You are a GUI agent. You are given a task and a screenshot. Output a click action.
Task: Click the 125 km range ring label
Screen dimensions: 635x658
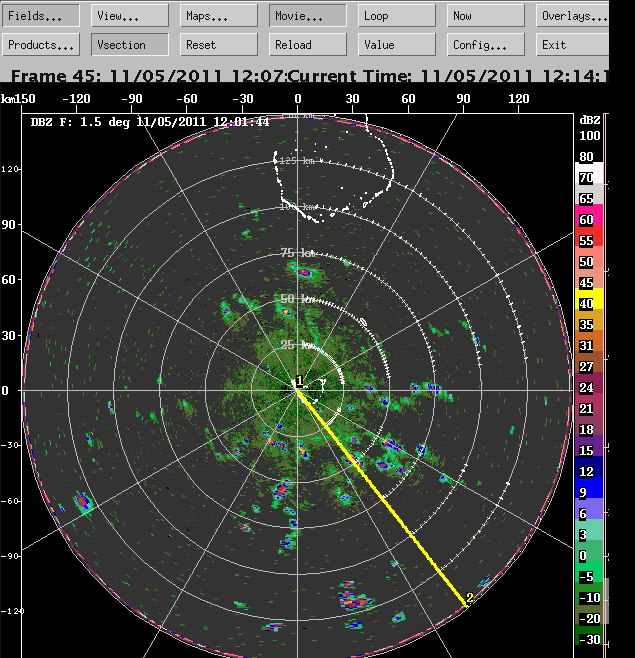coord(296,161)
